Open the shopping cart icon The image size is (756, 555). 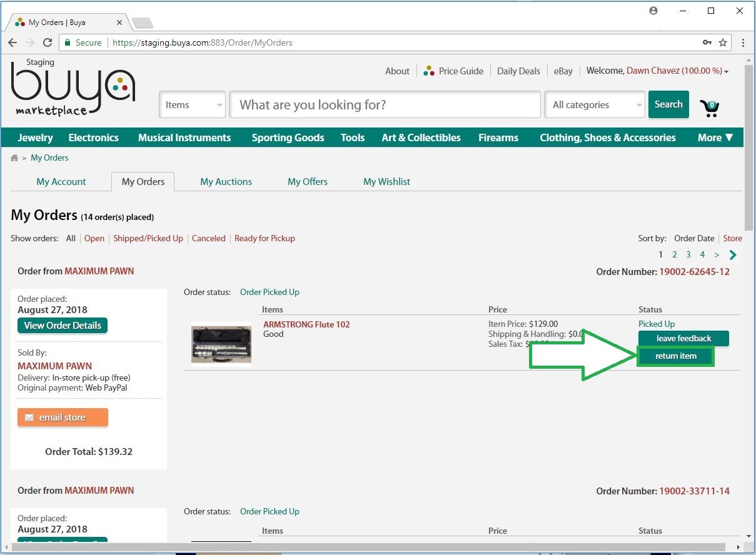point(710,107)
